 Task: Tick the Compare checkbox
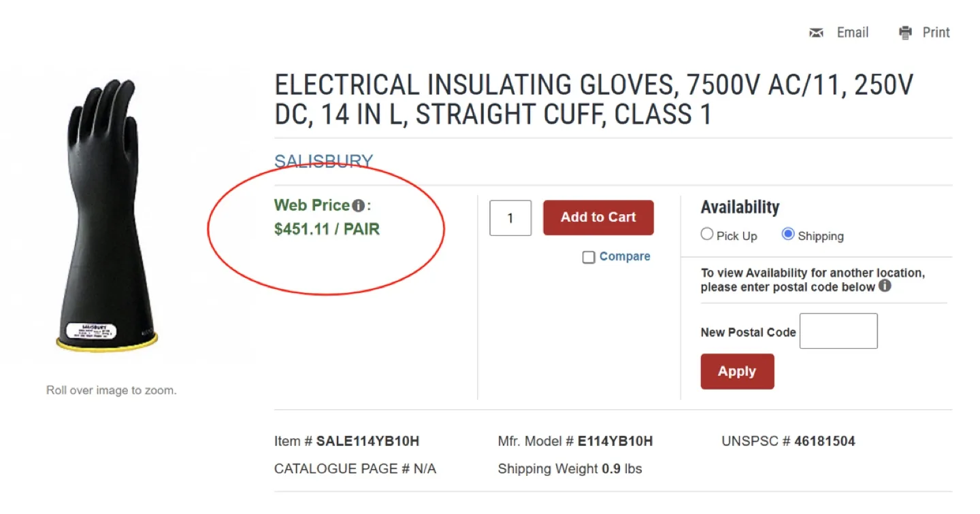[x=589, y=257]
